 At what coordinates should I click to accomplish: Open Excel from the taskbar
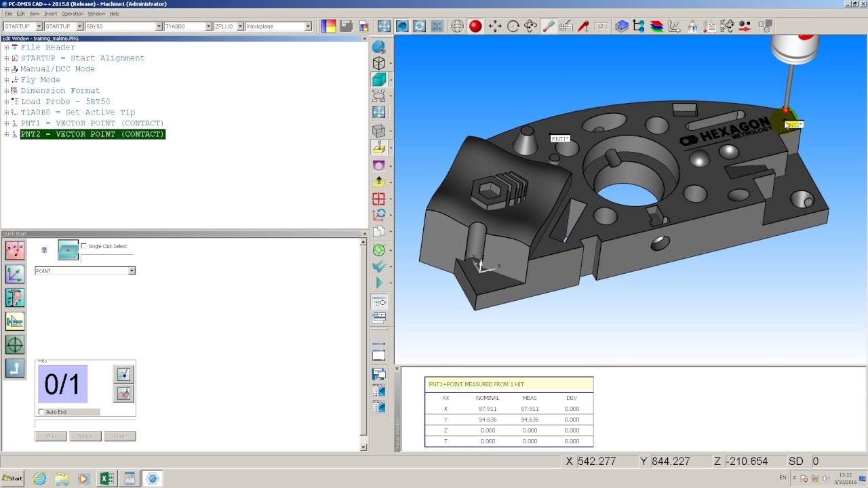click(106, 479)
